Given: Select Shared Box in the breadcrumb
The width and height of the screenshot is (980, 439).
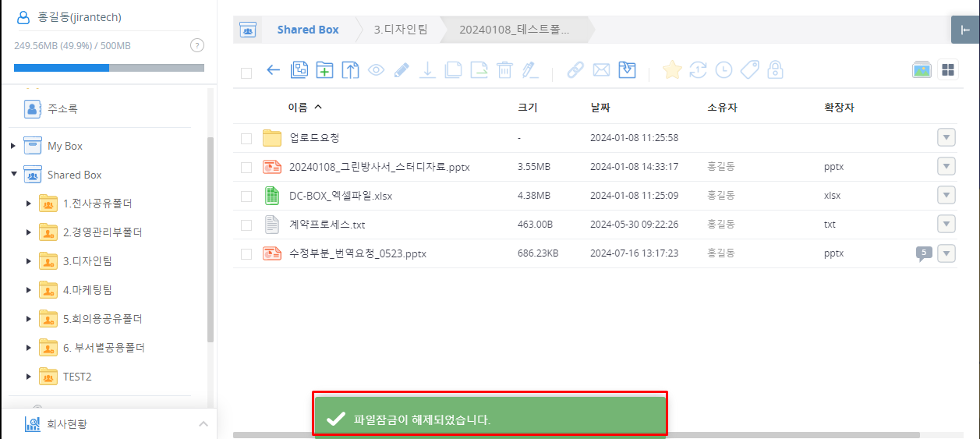Looking at the screenshot, I should pyautogui.click(x=308, y=30).
